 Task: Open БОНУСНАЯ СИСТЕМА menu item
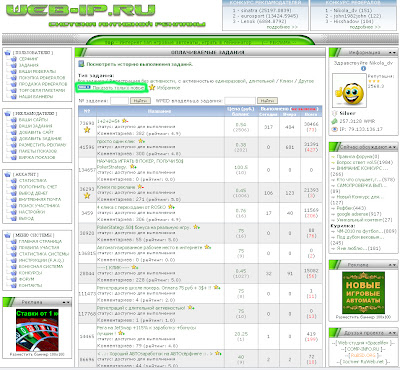(x=40, y=266)
